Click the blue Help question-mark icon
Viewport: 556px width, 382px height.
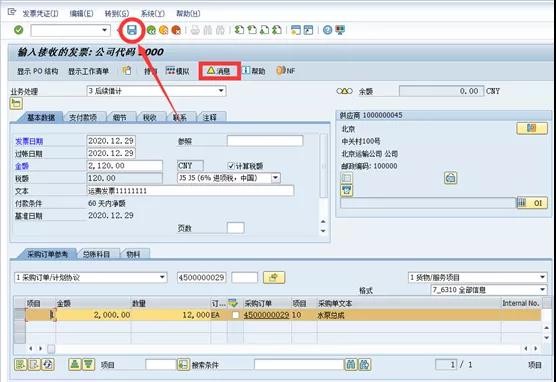coord(328,30)
